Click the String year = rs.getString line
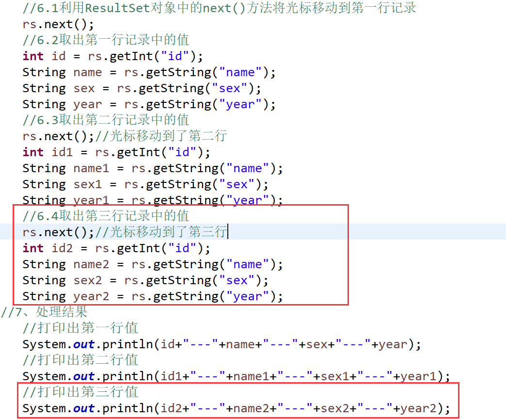Image resolution: width=506 pixels, height=420 pixels. (149, 104)
